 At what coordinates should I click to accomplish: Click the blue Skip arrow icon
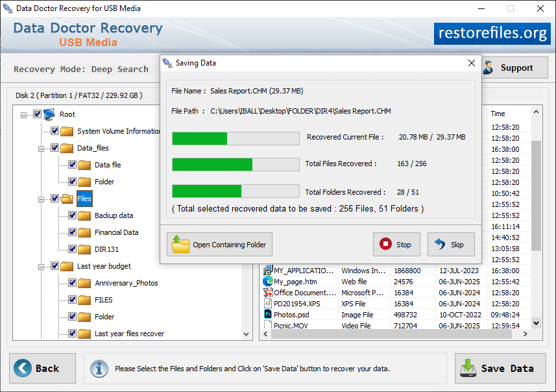pos(440,244)
